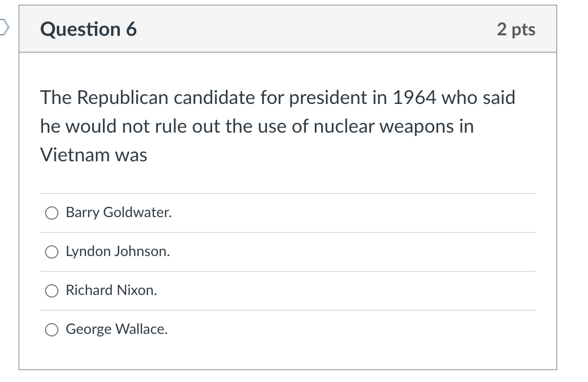Click the "2 pts" points label
The height and width of the screenshot is (382, 588).
(x=516, y=29)
